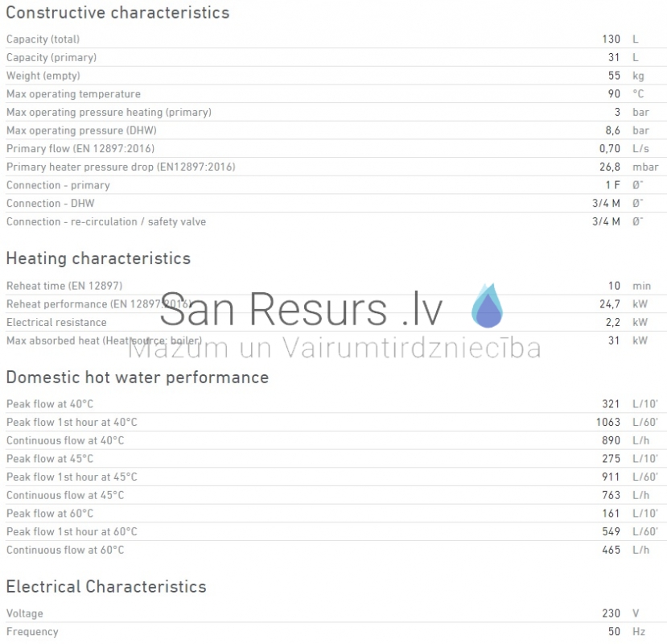Click the San Resurs .lv watermark text

[301, 309]
